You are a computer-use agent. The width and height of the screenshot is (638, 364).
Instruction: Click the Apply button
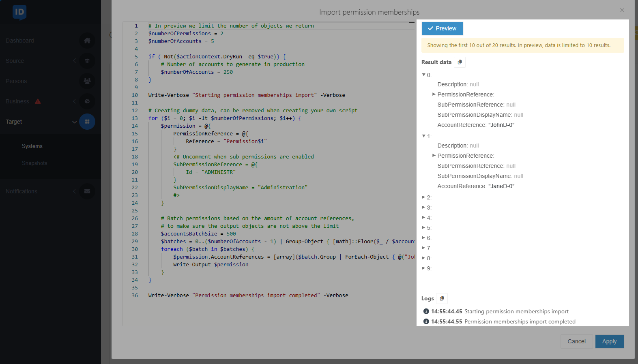coord(609,341)
